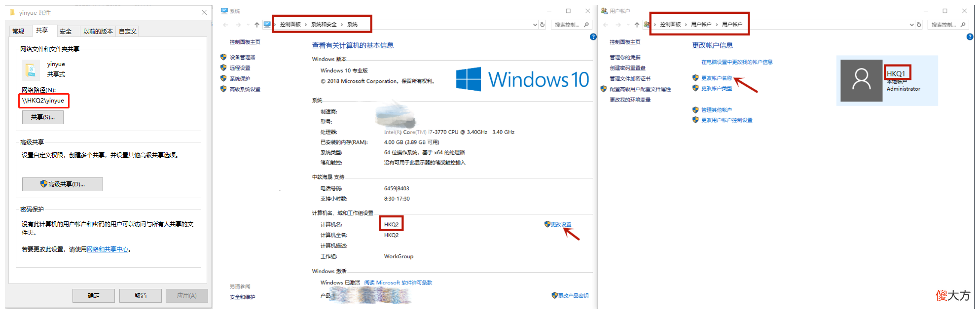Open 高级系统设置 link

pos(245,89)
